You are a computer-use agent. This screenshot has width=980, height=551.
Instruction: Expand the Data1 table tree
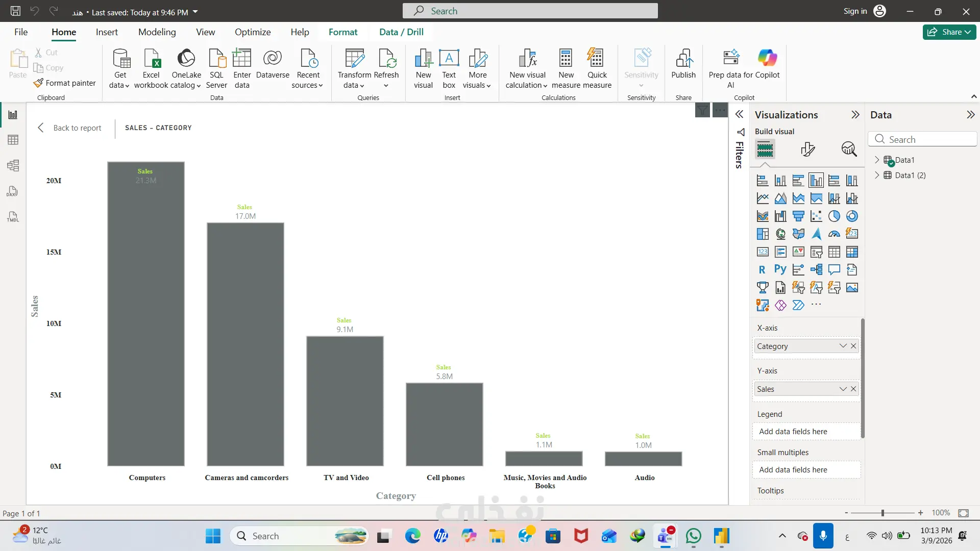coord(877,160)
